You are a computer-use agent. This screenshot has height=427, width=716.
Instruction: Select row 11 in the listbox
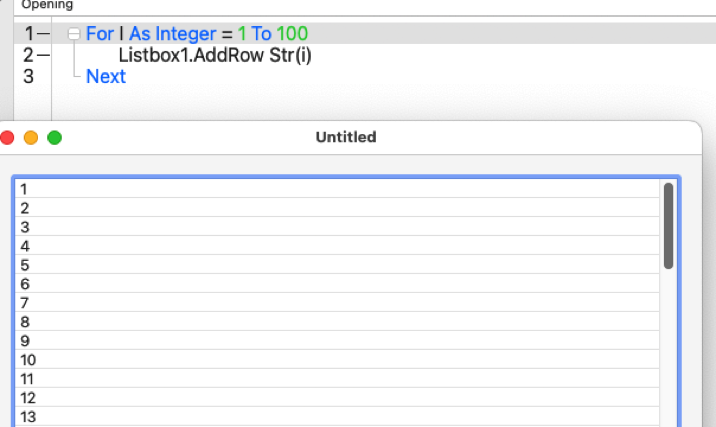(x=337, y=378)
